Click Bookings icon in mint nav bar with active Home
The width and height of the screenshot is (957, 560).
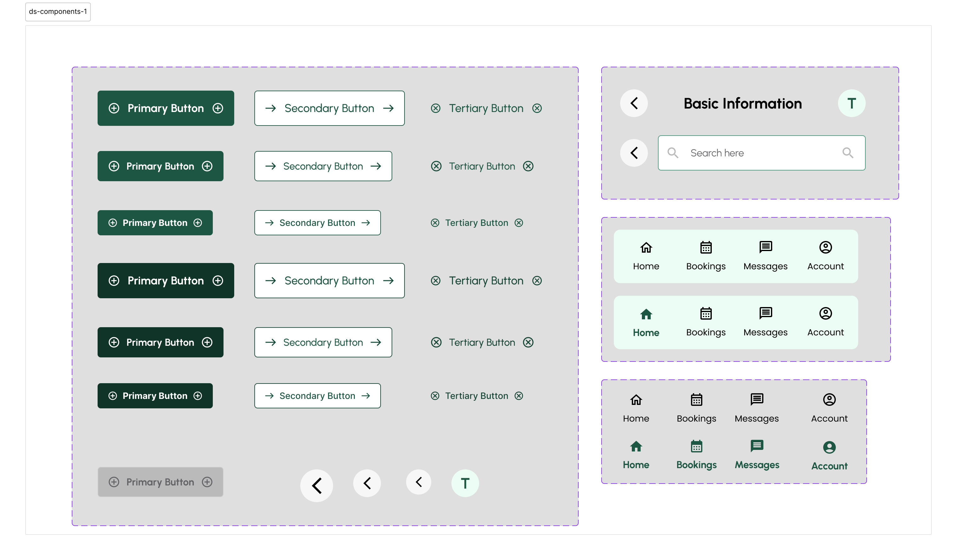coord(706,314)
